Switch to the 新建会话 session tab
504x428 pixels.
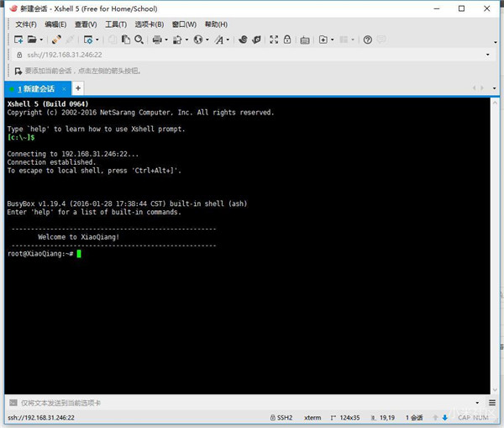[x=35, y=88]
